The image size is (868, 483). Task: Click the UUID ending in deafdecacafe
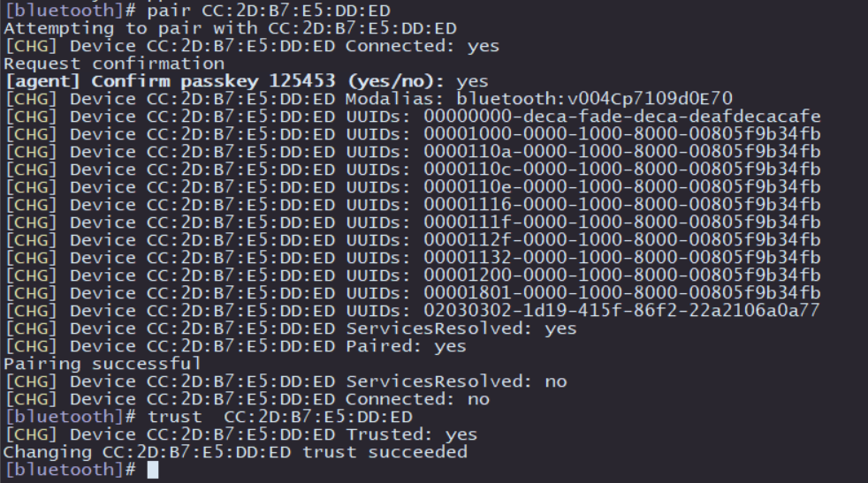click(622, 117)
